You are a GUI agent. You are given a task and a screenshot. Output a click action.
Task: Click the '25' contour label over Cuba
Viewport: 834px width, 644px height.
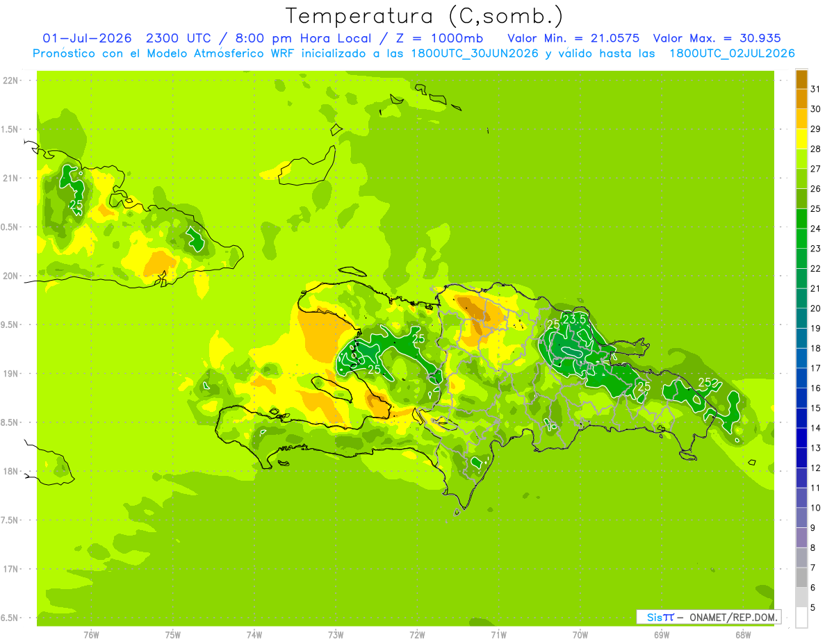pyautogui.click(x=76, y=205)
